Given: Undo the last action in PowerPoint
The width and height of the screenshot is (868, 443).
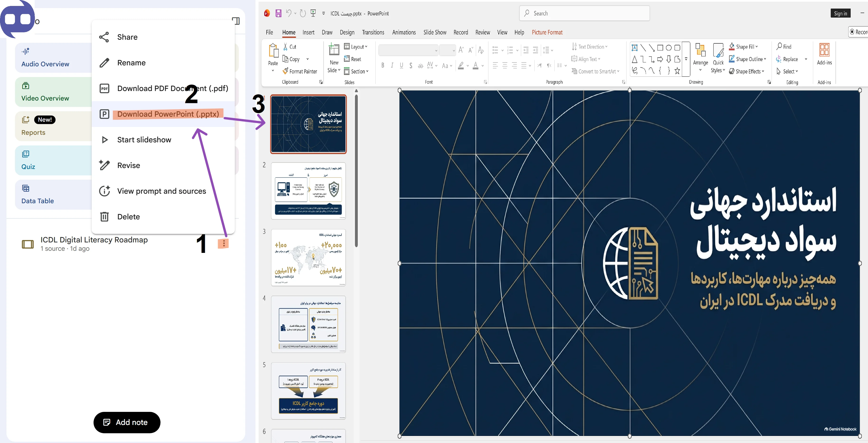Looking at the screenshot, I should (289, 14).
